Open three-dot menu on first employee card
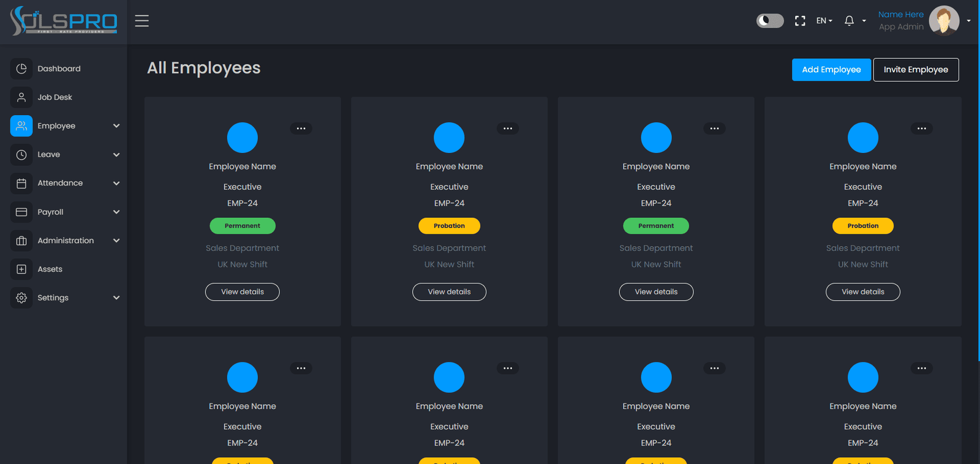This screenshot has height=464, width=980. (301, 129)
